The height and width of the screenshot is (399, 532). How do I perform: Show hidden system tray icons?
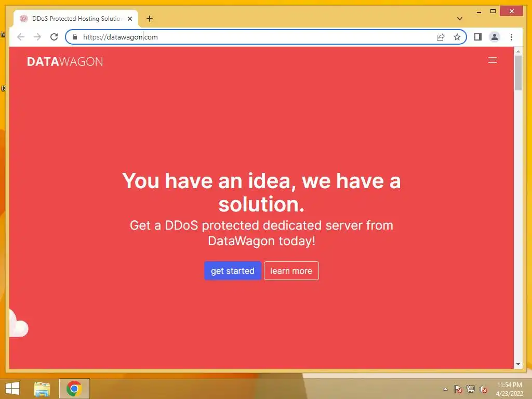445,389
